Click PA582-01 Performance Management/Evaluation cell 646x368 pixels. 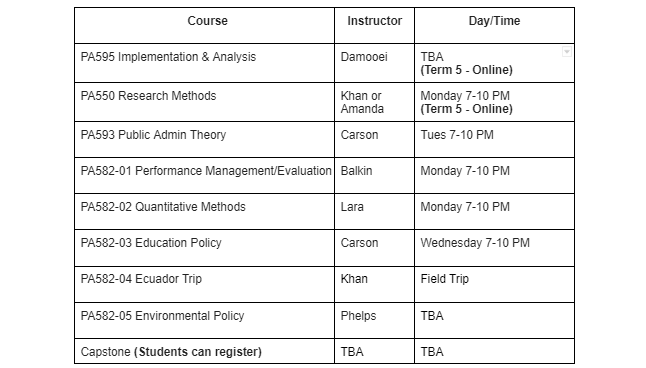pos(204,176)
